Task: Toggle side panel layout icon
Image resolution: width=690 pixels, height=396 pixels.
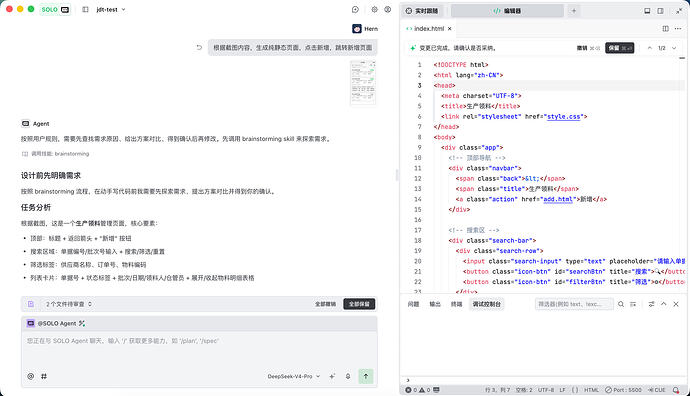Action: [661, 11]
